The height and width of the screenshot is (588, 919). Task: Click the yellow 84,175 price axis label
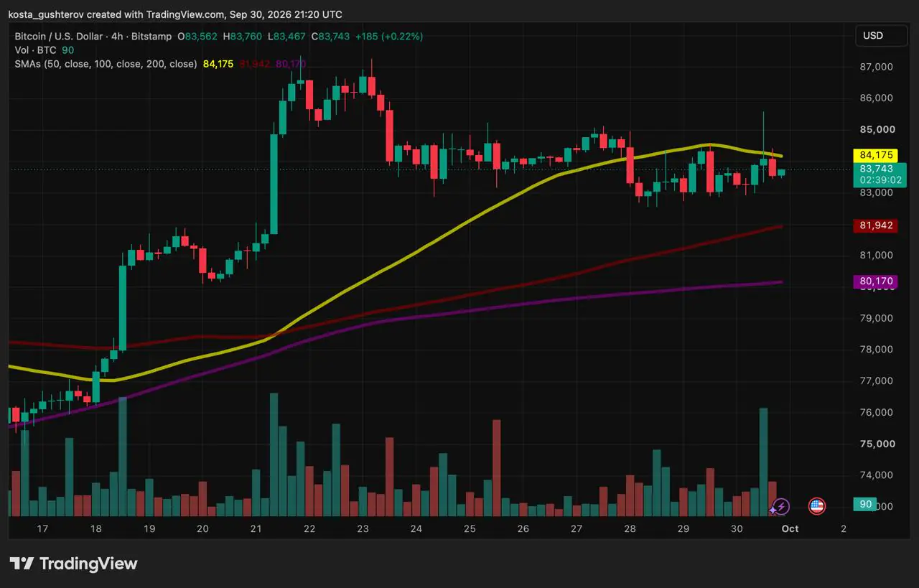876,155
